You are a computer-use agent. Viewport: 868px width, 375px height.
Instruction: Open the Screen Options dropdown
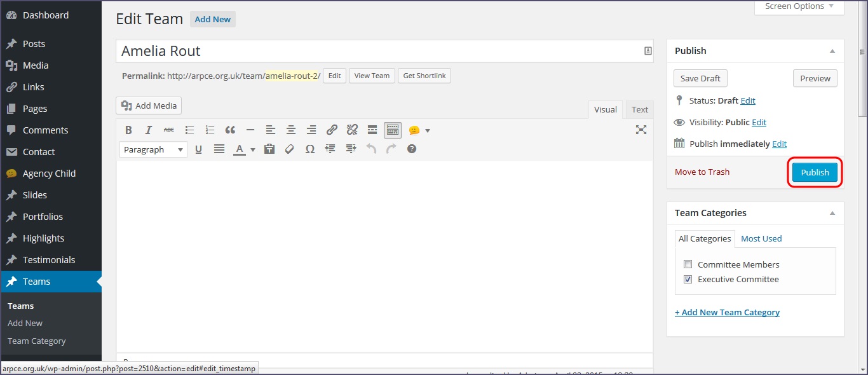click(x=799, y=6)
